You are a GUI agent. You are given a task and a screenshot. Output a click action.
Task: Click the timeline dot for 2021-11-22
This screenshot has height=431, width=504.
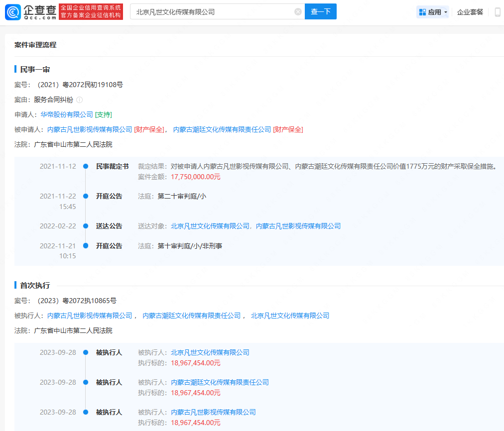pyautogui.click(x=86, y=196)
